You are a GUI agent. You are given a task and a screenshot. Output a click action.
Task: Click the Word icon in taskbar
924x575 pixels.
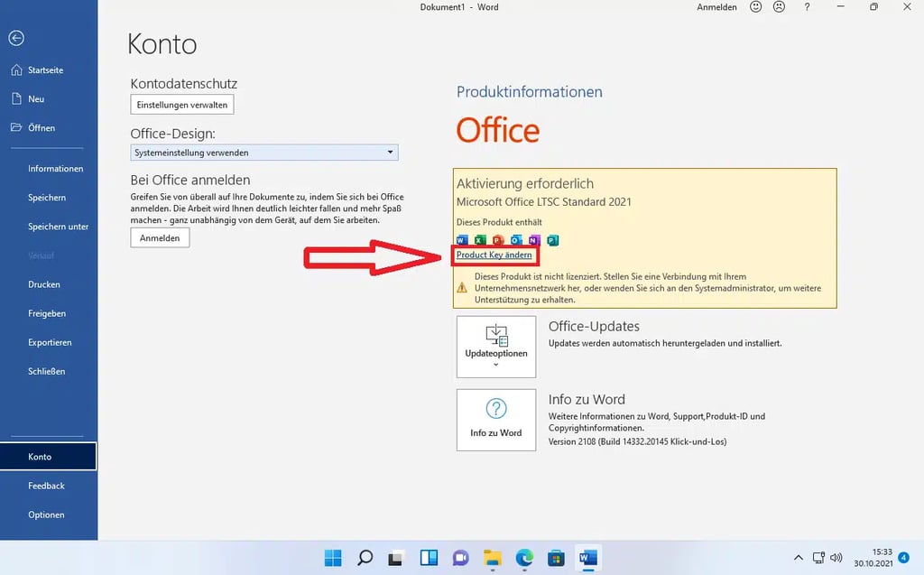[587, 557]
